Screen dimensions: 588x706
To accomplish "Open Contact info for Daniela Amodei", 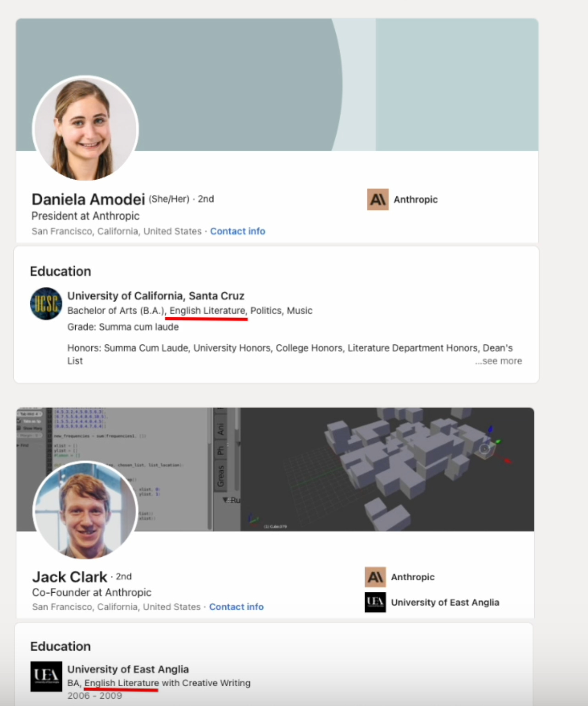I will (x=238, y=232).
